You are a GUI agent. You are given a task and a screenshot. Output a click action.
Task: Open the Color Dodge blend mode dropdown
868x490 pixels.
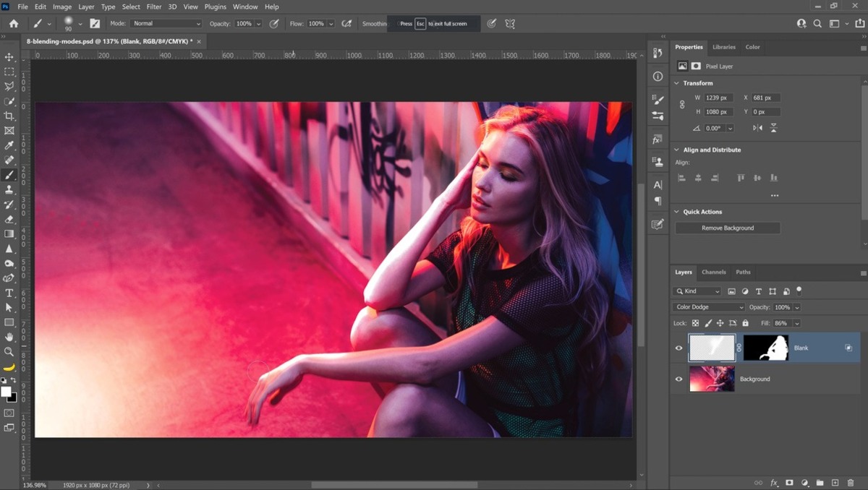tap(707, 306)
